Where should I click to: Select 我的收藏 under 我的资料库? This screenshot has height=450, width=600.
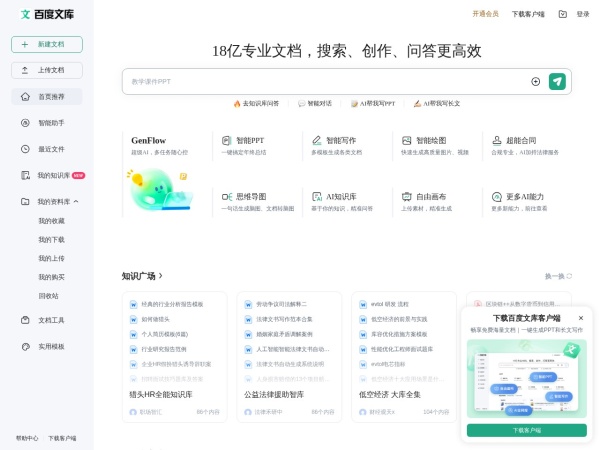tap(51, 221)
